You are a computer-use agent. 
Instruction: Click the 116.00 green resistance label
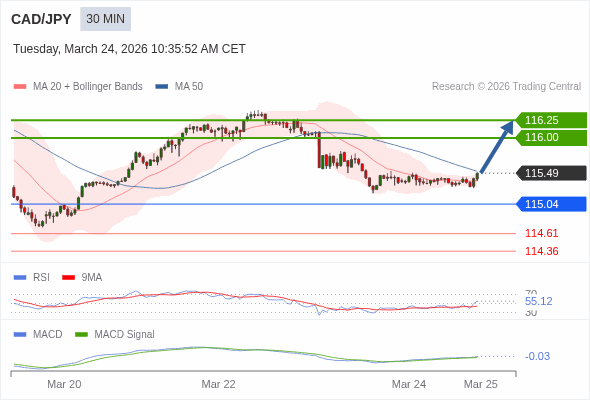(552, 137)
